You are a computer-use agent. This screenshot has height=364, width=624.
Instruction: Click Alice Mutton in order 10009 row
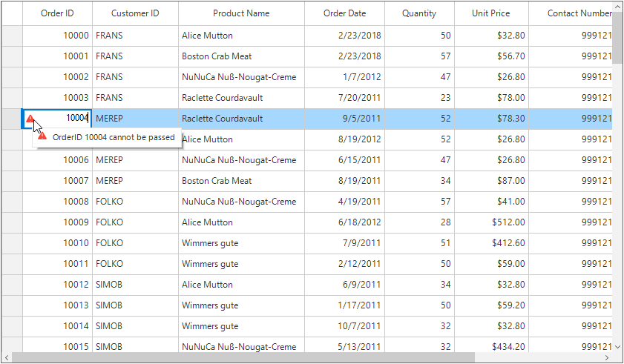(x=207, y=222)
